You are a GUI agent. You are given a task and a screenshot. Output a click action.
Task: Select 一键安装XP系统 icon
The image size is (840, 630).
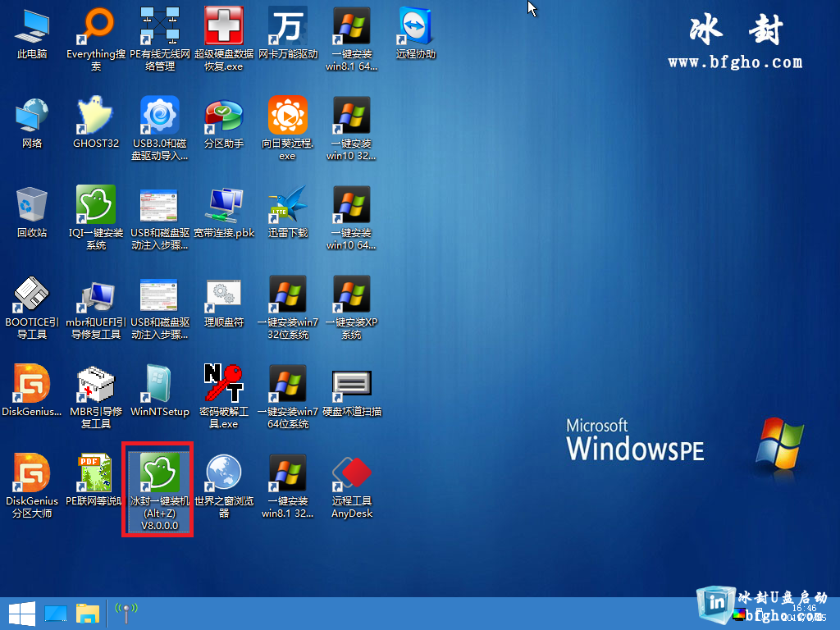[351, 307]
